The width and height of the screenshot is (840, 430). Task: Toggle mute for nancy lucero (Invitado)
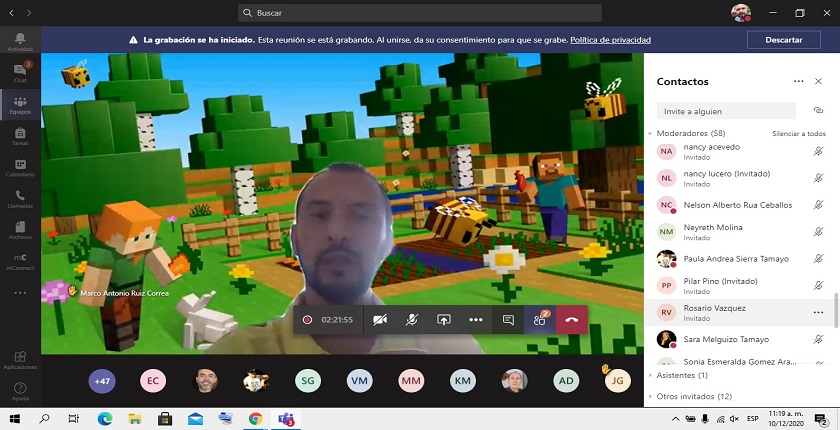[818, 178]
